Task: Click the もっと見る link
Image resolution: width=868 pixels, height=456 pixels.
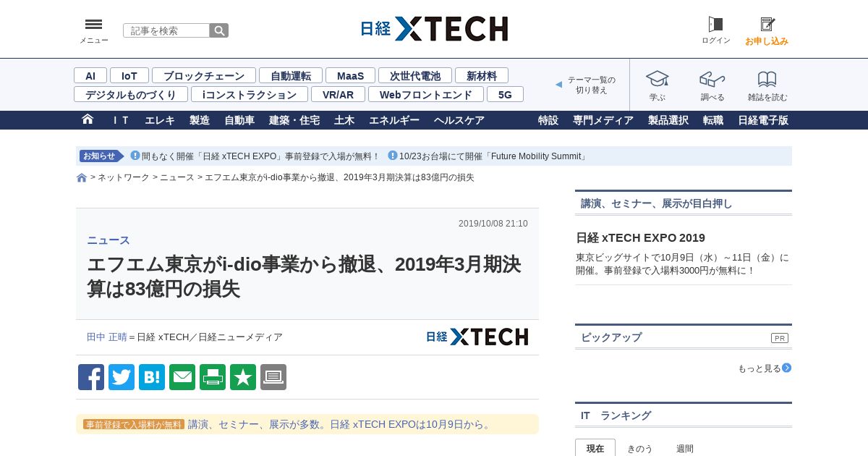Action: 759,368
